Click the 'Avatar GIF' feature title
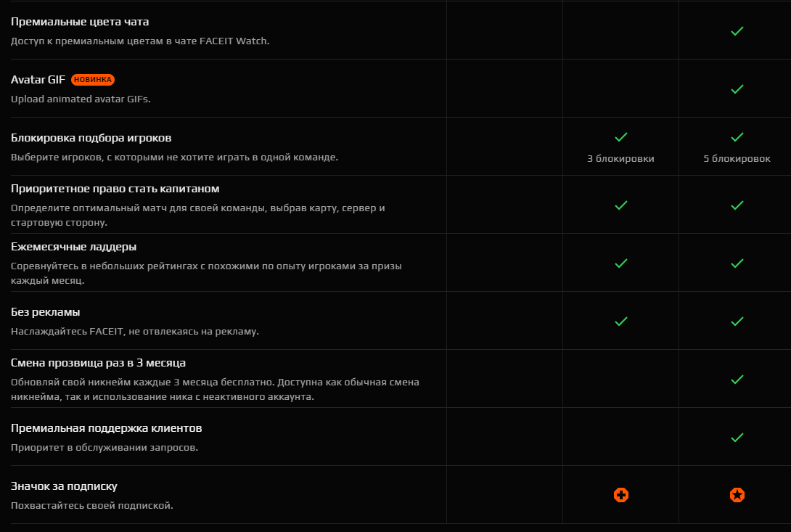 (38, 80)
